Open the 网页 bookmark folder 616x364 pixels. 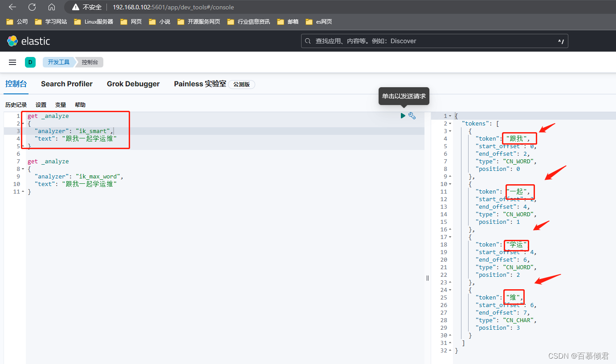pos(131,21)
